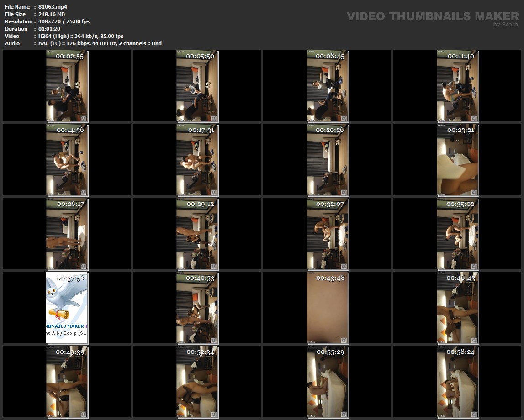Click the file name text 81063.mp4

click(53, 7)
